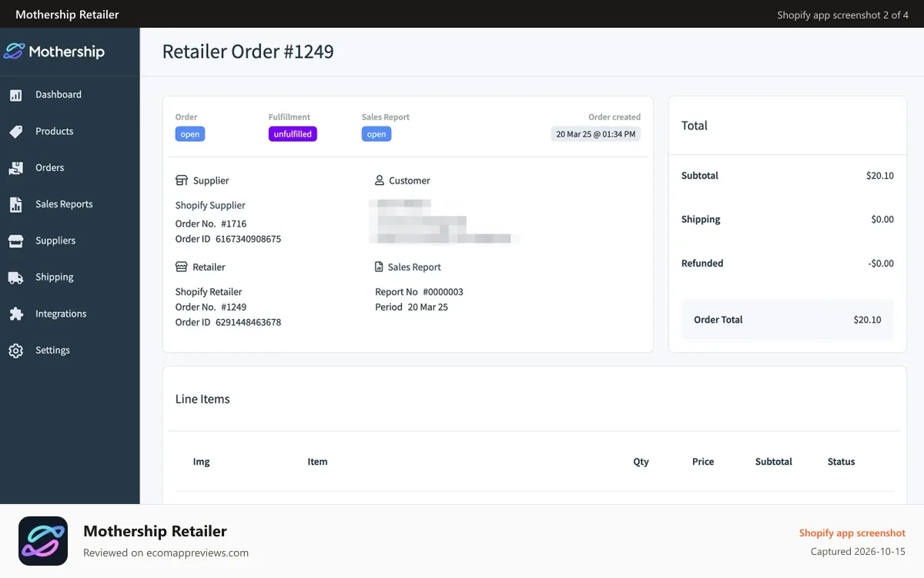924x578 pixels.
Task: Click the icon beside Retailer heading
Action: (x=182, y=267)
